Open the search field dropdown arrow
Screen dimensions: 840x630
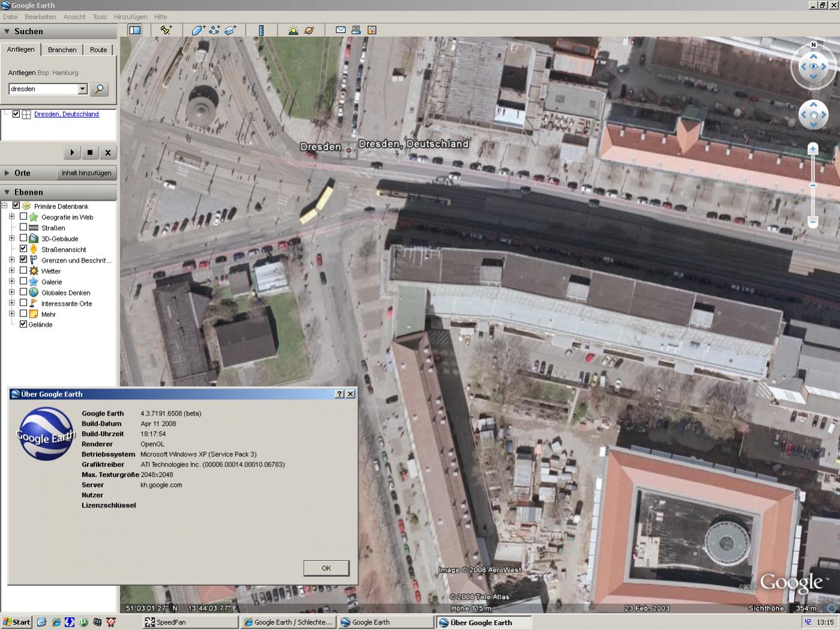coord(82,89)
